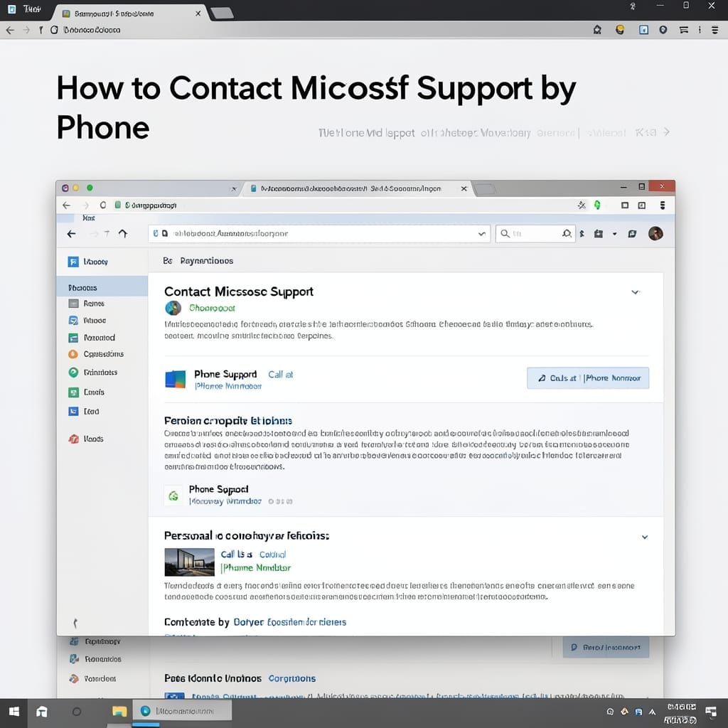Open small dropdown arrow in toolbar beside avatar
Image resolution: width=728 pixels, height=728 pixels.
tap(615, 234)
